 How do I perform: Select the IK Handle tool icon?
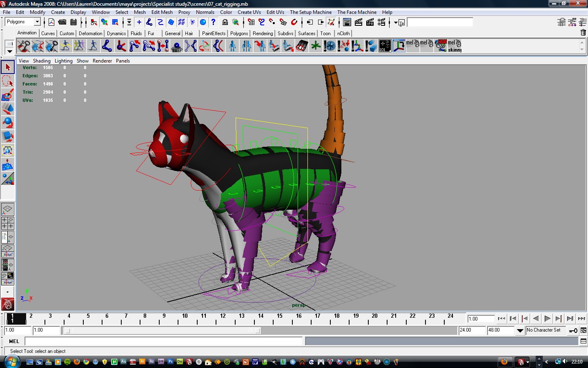[x=122, y=46]
